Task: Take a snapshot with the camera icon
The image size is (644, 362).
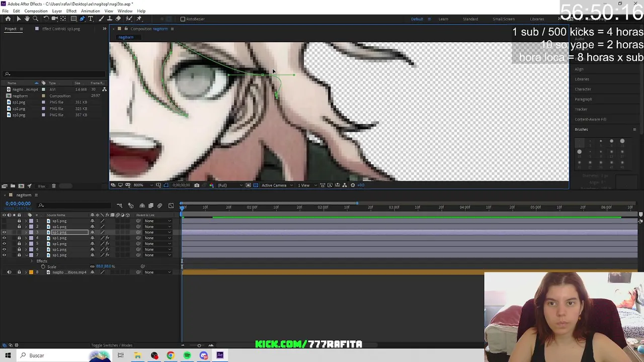Action: click(x=197, y=185)
